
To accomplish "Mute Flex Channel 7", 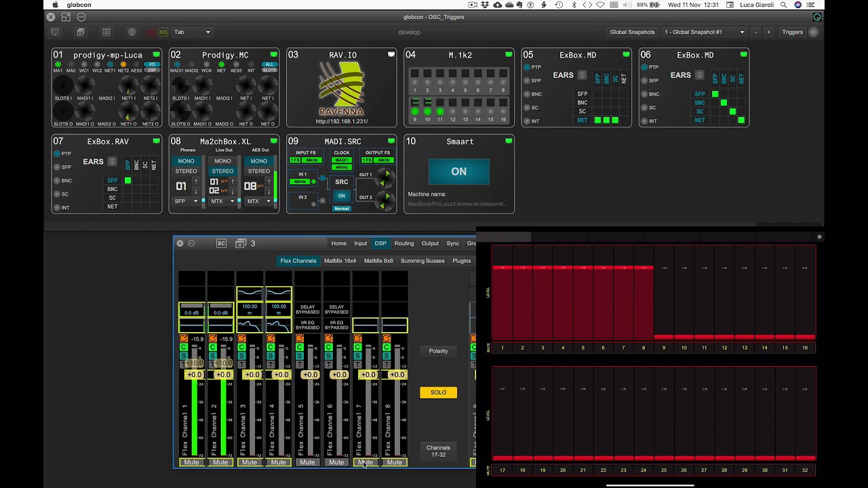I will (366, 462).
